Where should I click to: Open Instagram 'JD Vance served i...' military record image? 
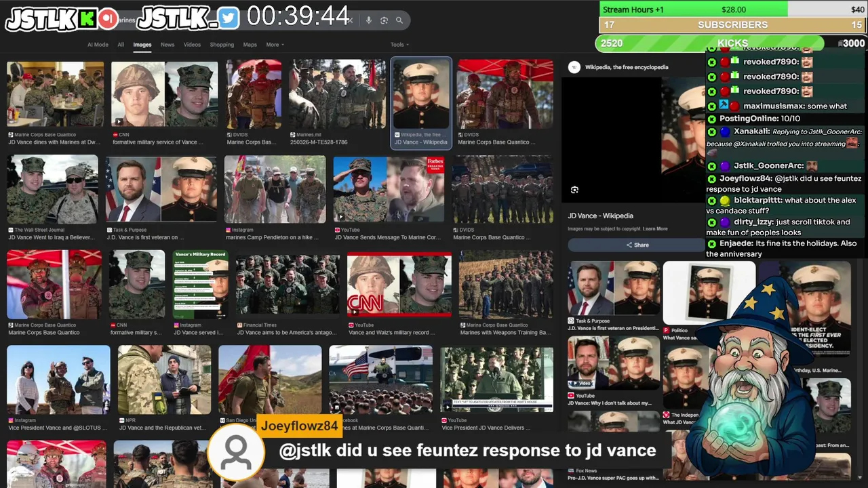[x=200, y=285]
